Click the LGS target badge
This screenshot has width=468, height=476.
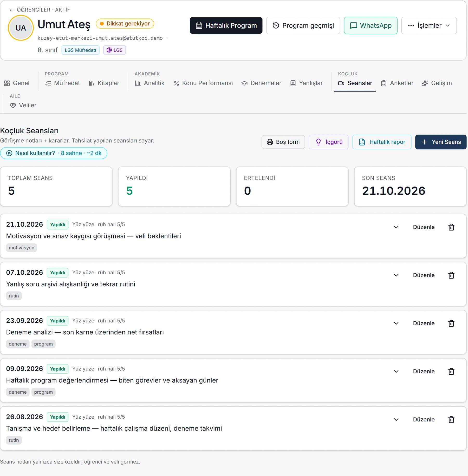click(x=114, y=50)
